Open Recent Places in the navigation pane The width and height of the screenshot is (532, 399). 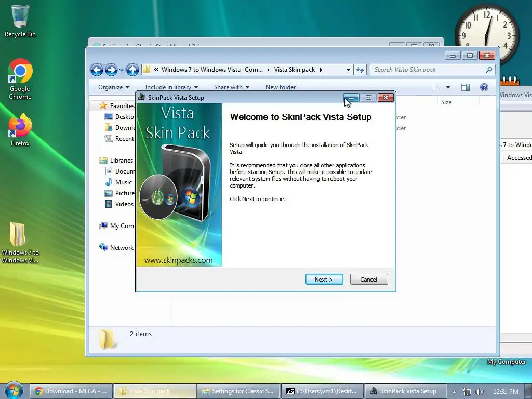[120, 138]
